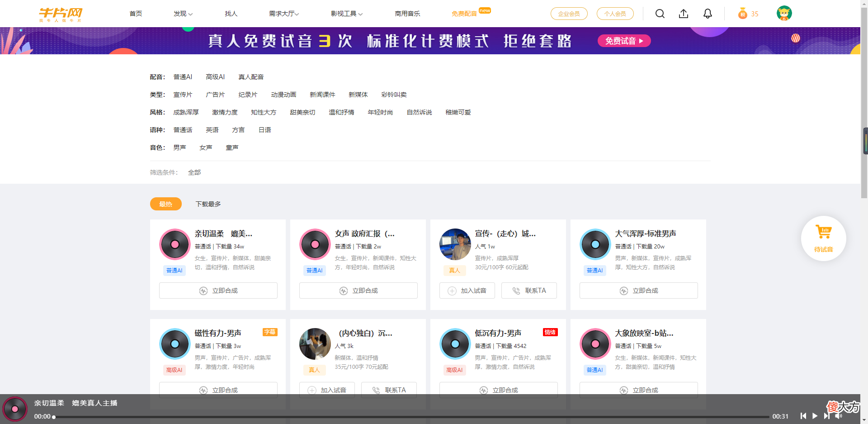Open the 待试音 shopping cart
868x424 pixels.
pyautogui.click(x=824, y=238)
